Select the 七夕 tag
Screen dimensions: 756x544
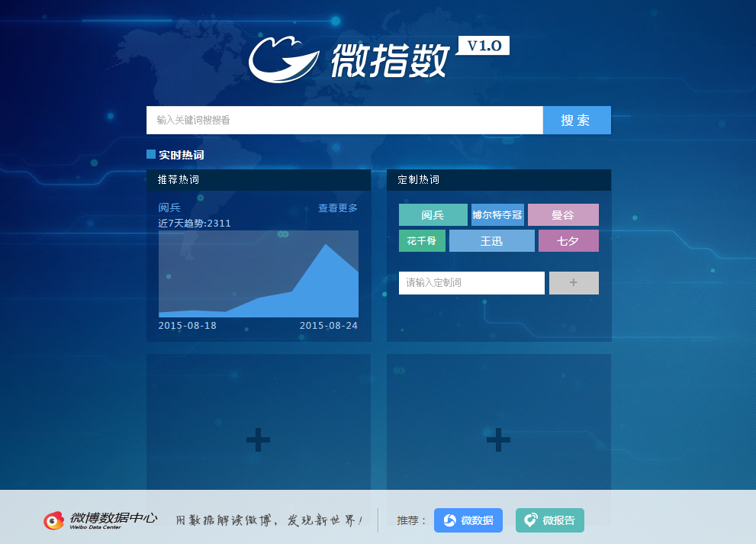[568, 240]
